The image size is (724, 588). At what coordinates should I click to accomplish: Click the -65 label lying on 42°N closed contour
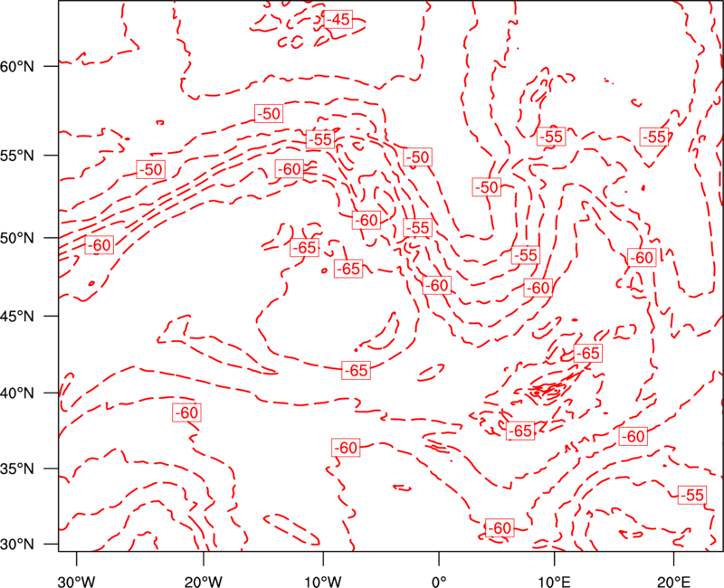(x=356, y=371)
